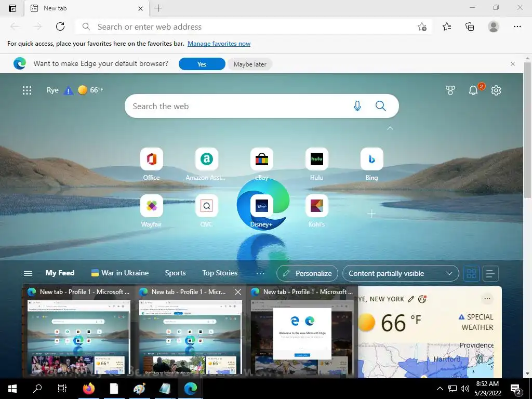Open a new tab with plus button
The image size is (532, 399).
(158, 8)
